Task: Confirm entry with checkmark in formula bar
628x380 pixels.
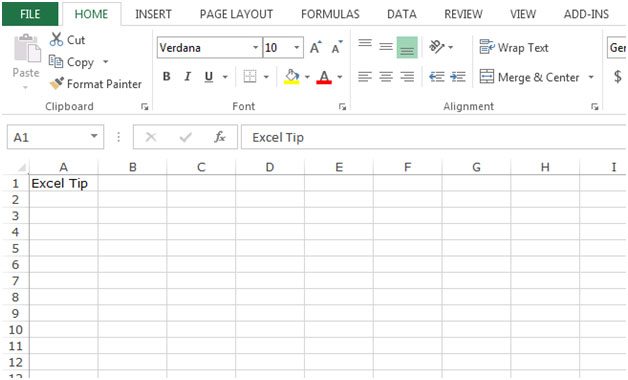Action: pyautogui.click(x=185, y=137)
